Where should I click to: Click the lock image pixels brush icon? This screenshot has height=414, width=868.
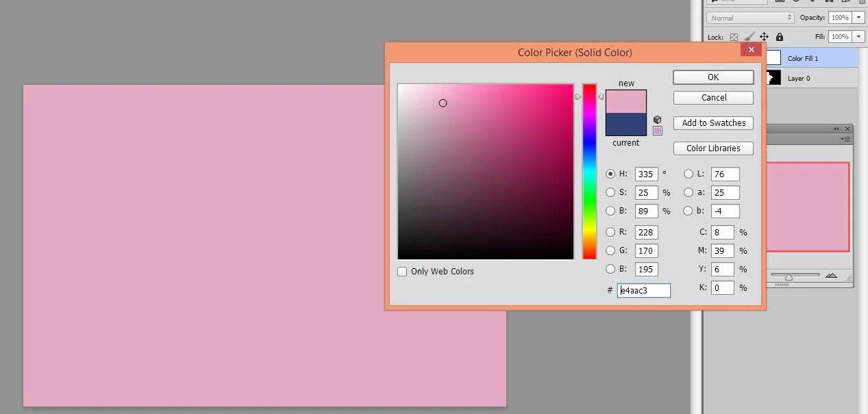[x=749, y=37]
